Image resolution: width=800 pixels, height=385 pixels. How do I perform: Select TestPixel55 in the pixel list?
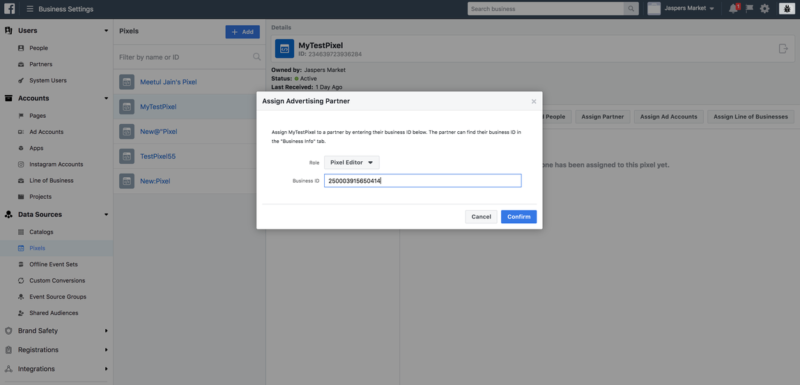click(189, 156)
